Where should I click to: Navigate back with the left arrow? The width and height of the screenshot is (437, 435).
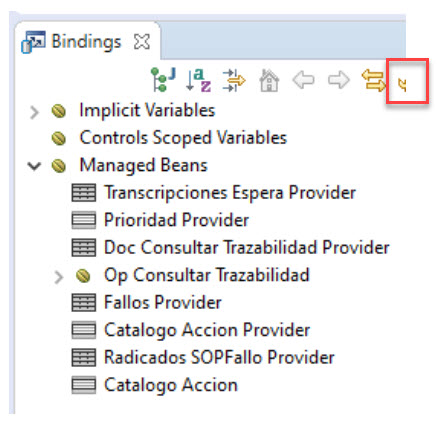pyautogui.click(x=303, y=80)
